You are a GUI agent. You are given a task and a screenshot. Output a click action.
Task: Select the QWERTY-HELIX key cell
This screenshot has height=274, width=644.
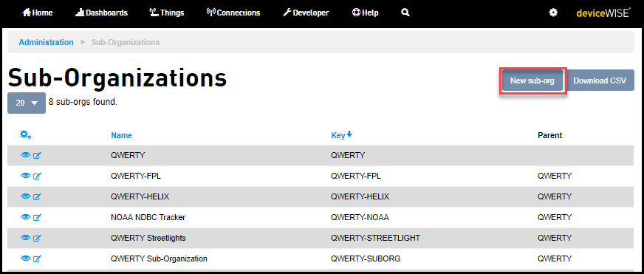[360, 196]
